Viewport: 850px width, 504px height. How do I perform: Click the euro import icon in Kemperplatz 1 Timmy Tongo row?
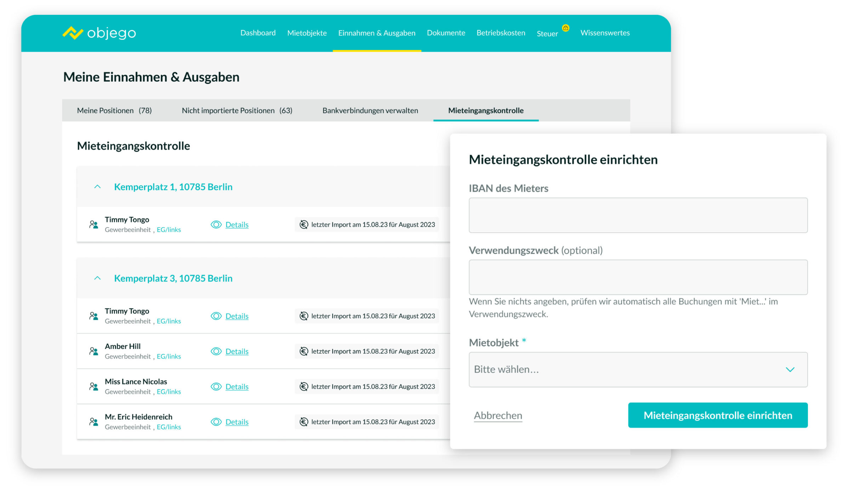pyautogui.click(x=304, y=225)
